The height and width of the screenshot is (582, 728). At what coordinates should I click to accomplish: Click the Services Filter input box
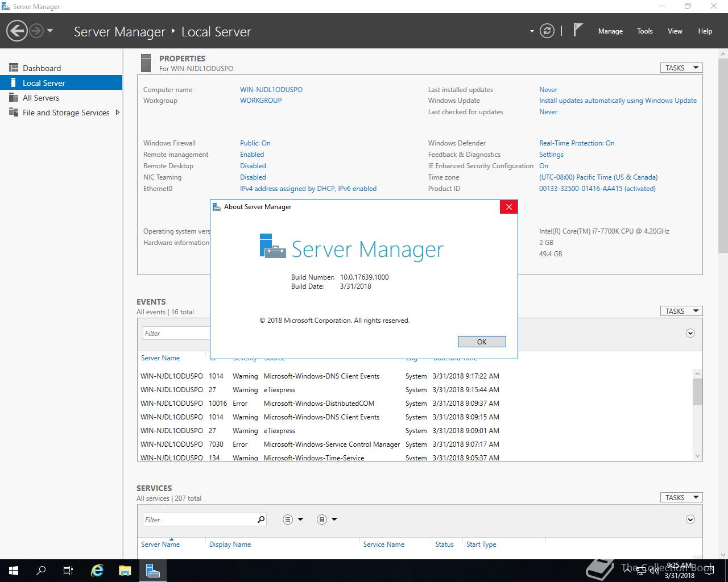(199, 519)
